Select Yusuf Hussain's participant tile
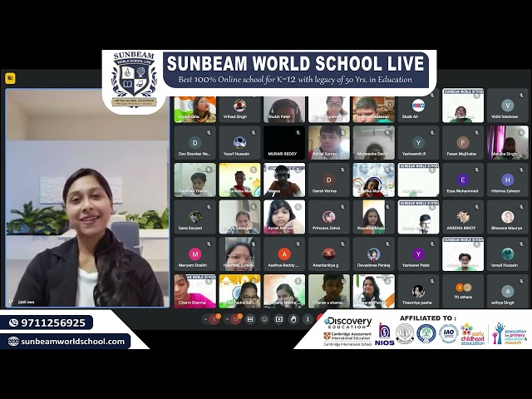This screenshot has height=399, width=532. [x=240, y=142]
